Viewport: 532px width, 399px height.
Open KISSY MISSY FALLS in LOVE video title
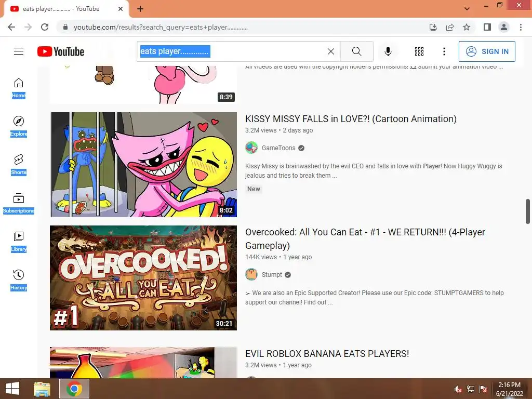click(351, 119)
